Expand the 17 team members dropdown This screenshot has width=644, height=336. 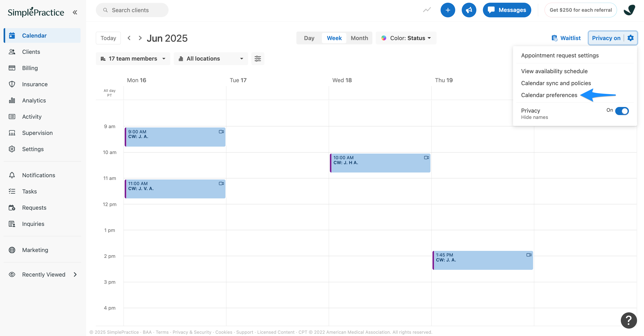pyautogui.click(x=133, y=59)
